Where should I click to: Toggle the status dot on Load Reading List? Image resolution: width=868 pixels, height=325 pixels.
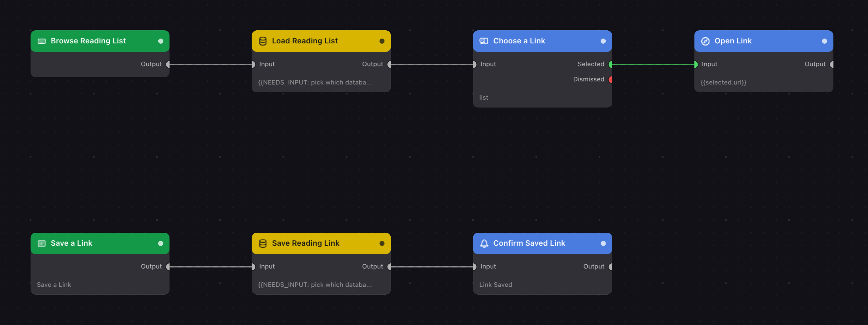coord(382,41)
